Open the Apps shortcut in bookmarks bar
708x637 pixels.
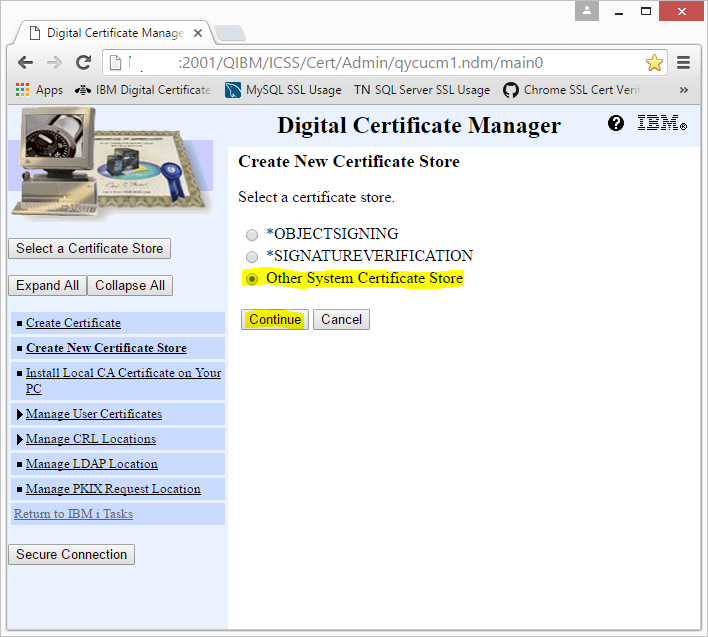pos(39,90)
